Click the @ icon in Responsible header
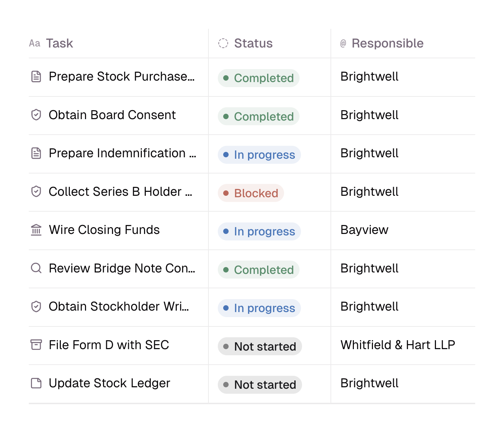Viewport: 504px width, 433px height. tap(343, 44)
